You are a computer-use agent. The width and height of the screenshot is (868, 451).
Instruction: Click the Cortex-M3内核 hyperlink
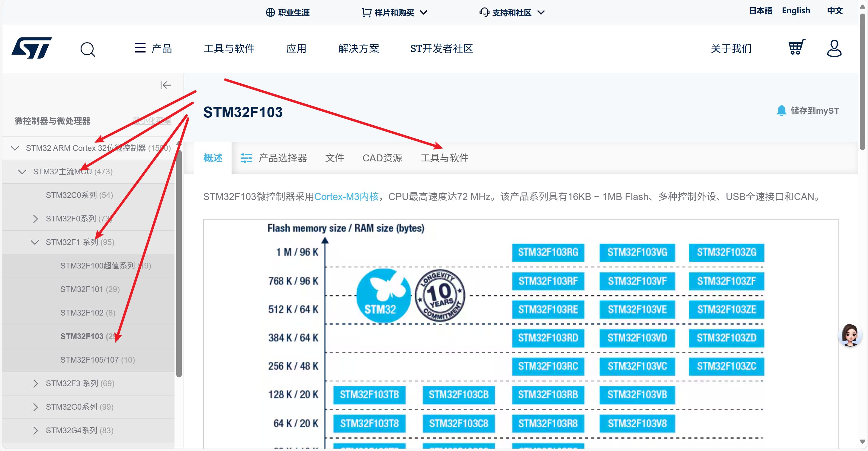(346, 197)
